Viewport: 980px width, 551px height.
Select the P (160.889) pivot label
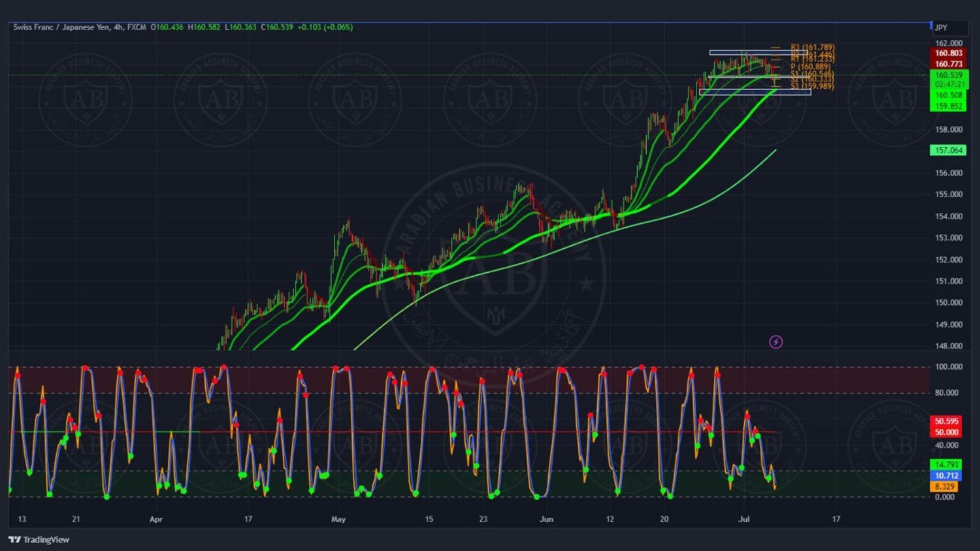[810, 67]
